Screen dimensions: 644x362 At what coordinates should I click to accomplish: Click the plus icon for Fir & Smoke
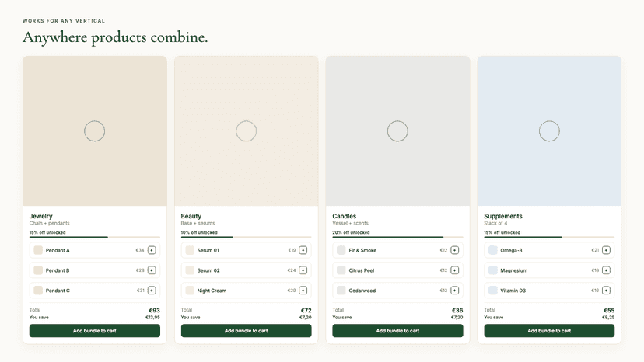point(455,250)
